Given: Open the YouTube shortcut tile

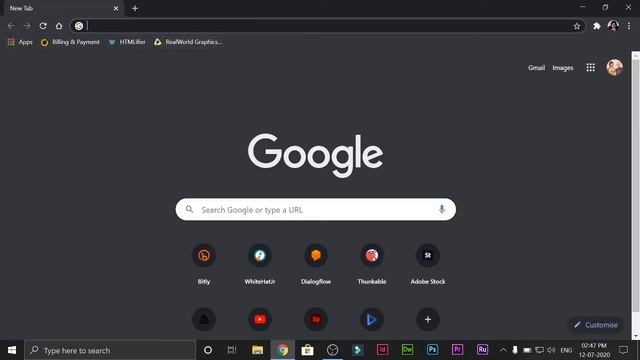Looking at the screenshot, I should pyautogui.click(x=260, y=320).
